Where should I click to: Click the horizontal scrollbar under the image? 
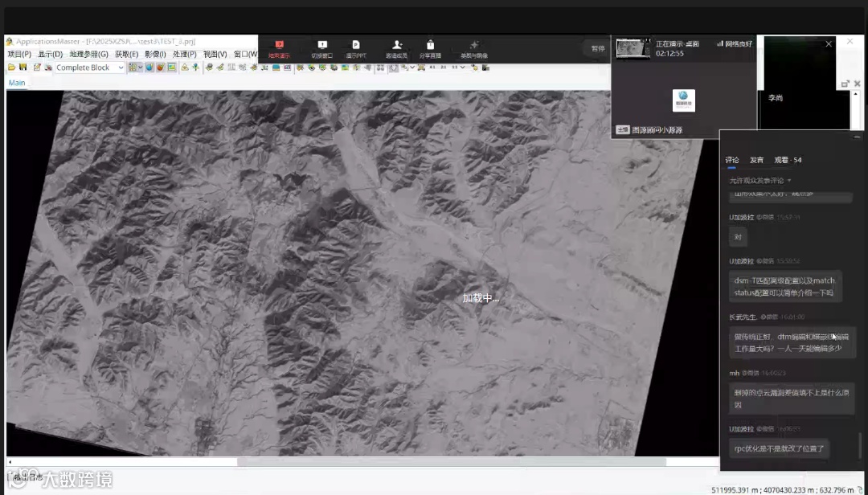pos(450,462)
